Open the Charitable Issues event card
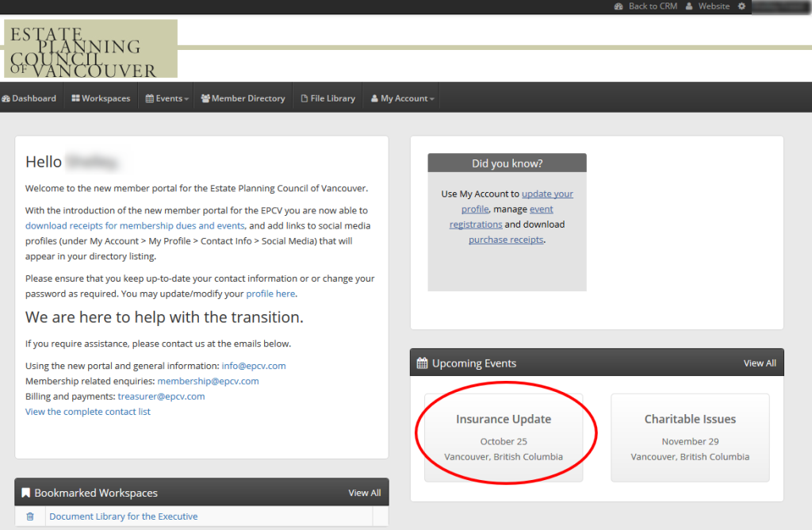 point(690,437)
